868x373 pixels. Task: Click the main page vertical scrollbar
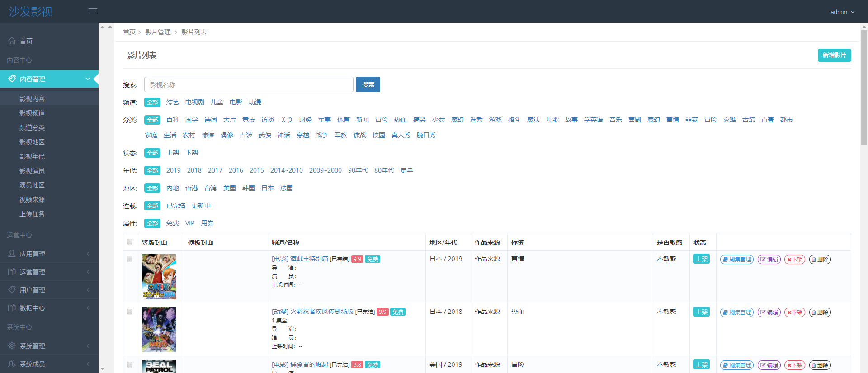[864, 87]
